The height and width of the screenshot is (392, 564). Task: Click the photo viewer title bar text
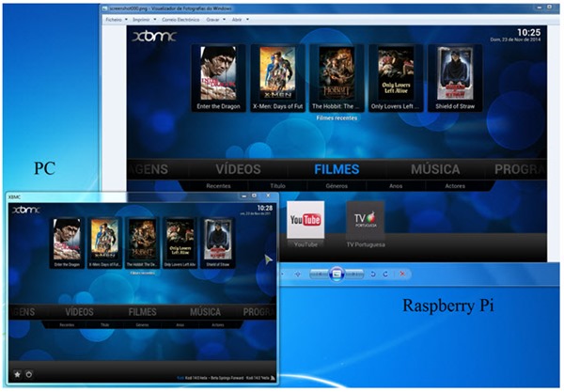(171, 8)
